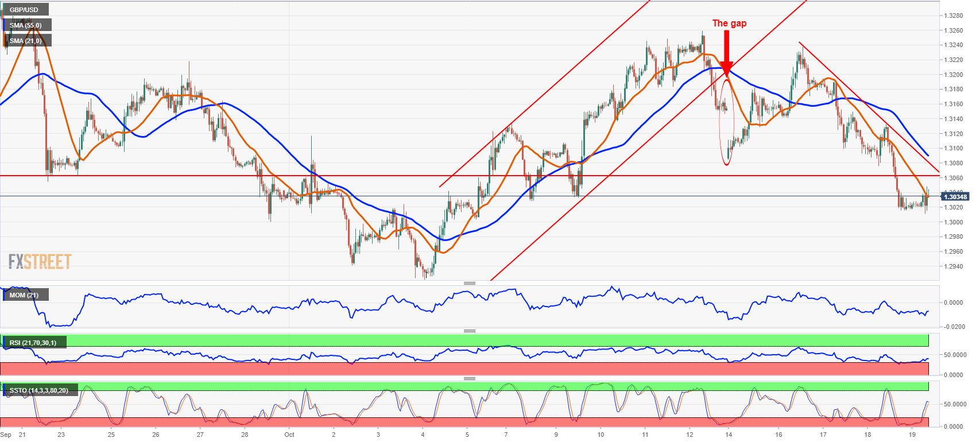Click the 1.2940 price axis label
980x442 pixels.
[953, 266]
